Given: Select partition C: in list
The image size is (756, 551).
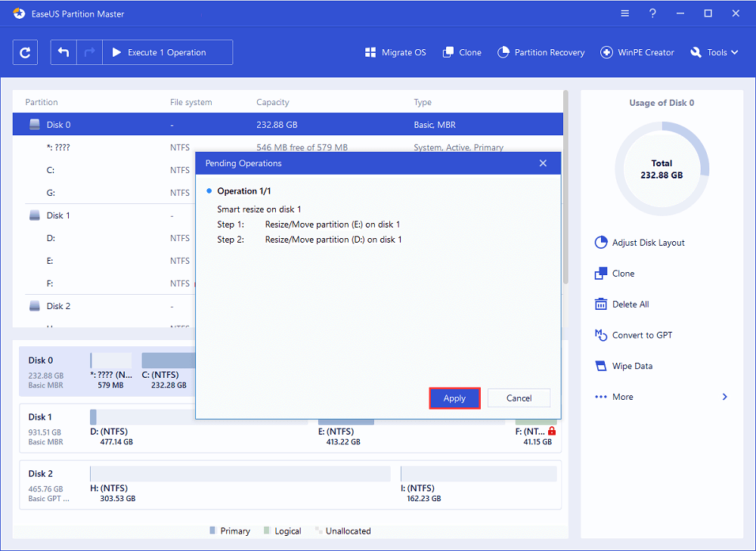Looking at the screenshot, I should 104,170.
